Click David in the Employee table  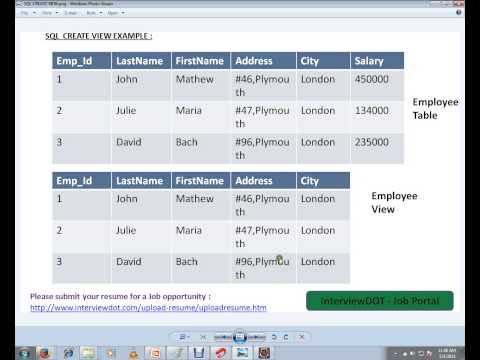pos(129,142)
